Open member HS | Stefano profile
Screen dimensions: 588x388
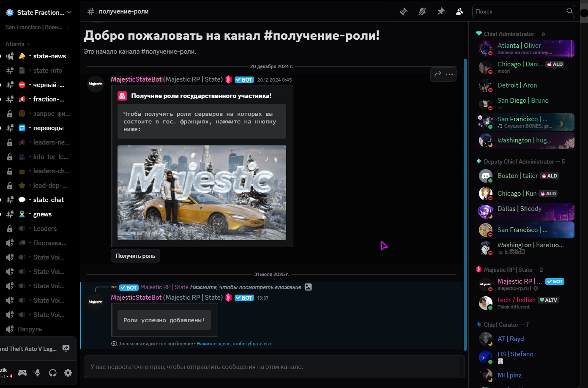(x=525, y=357)
